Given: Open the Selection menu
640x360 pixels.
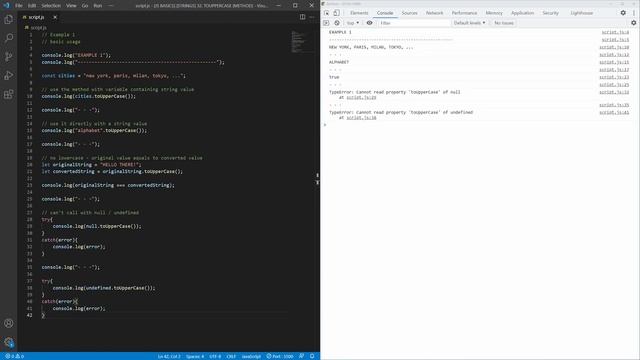Looking at the screenshot, I should tap(51, 6).
